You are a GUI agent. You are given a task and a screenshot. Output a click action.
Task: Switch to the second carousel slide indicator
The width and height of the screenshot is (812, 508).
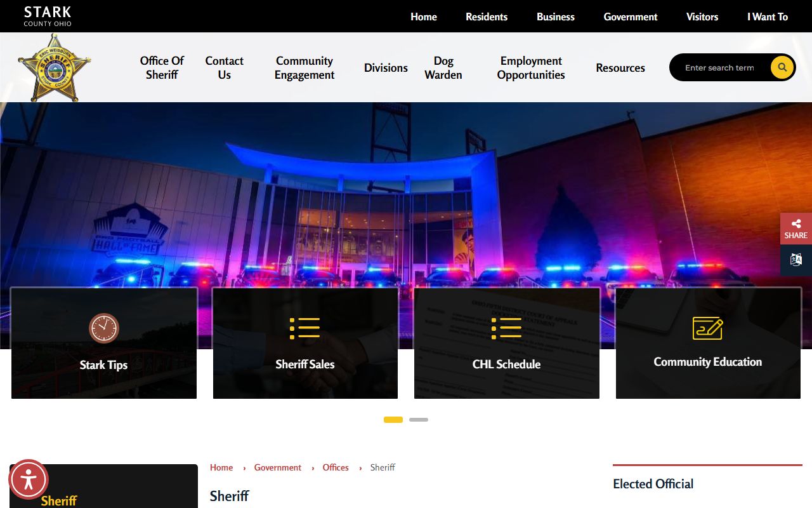[419, 420]
